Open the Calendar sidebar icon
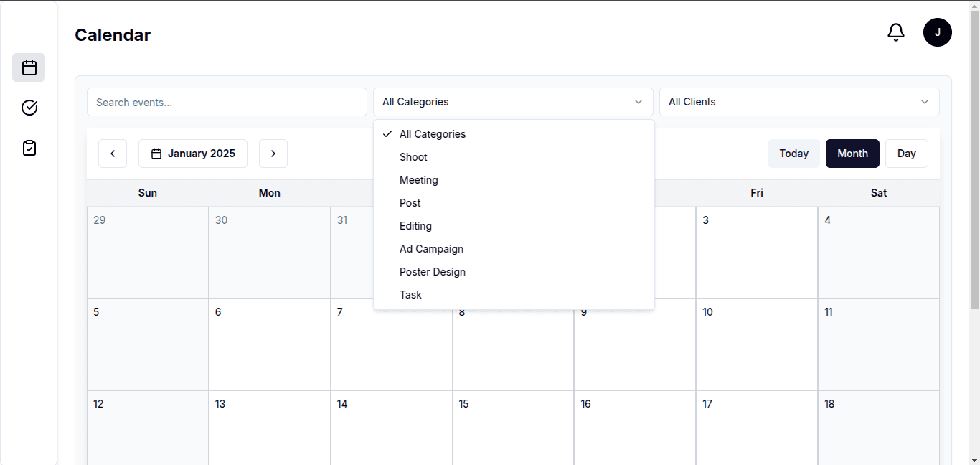 click(29, 67)
